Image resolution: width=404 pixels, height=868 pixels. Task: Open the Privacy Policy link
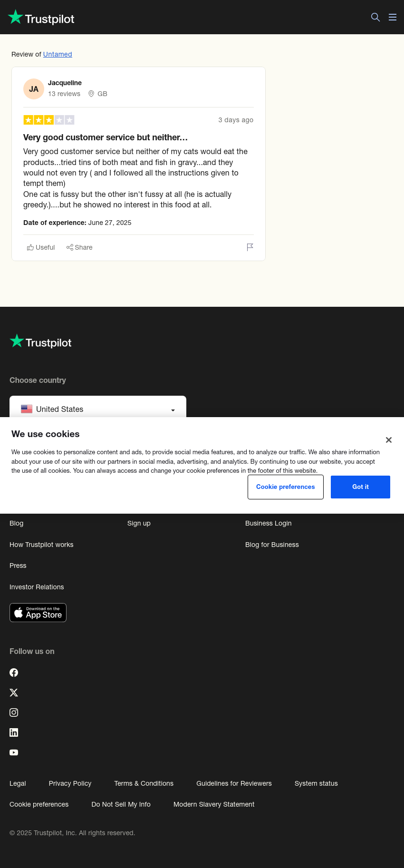pos(70,783)
